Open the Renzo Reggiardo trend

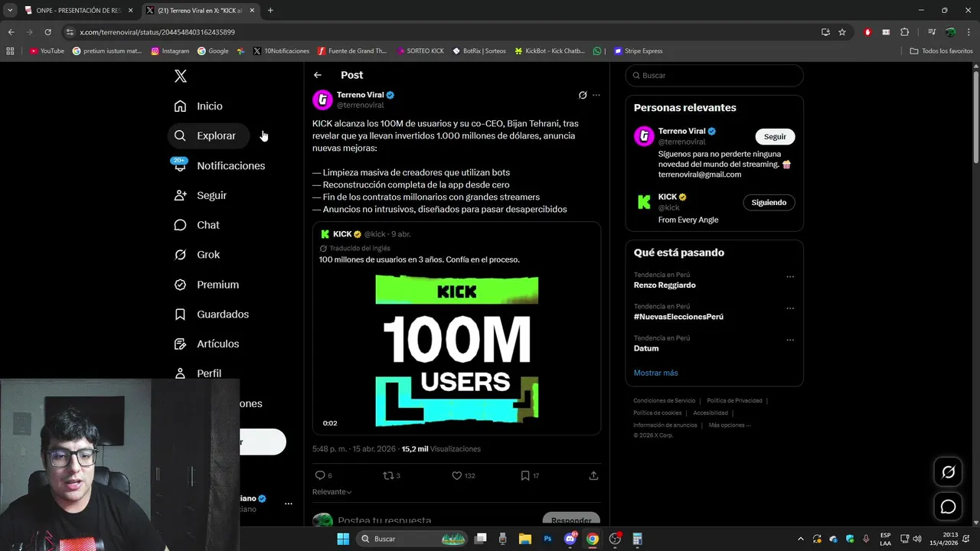pos(665,285)
